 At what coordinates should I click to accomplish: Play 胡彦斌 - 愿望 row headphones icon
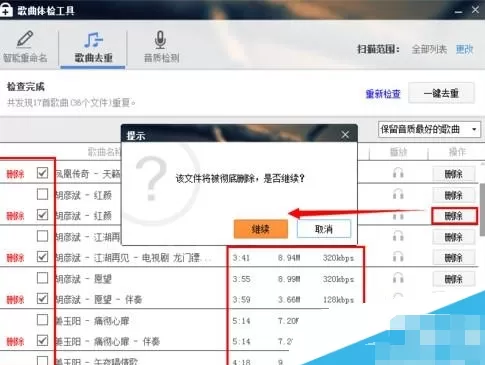point(398,278)
